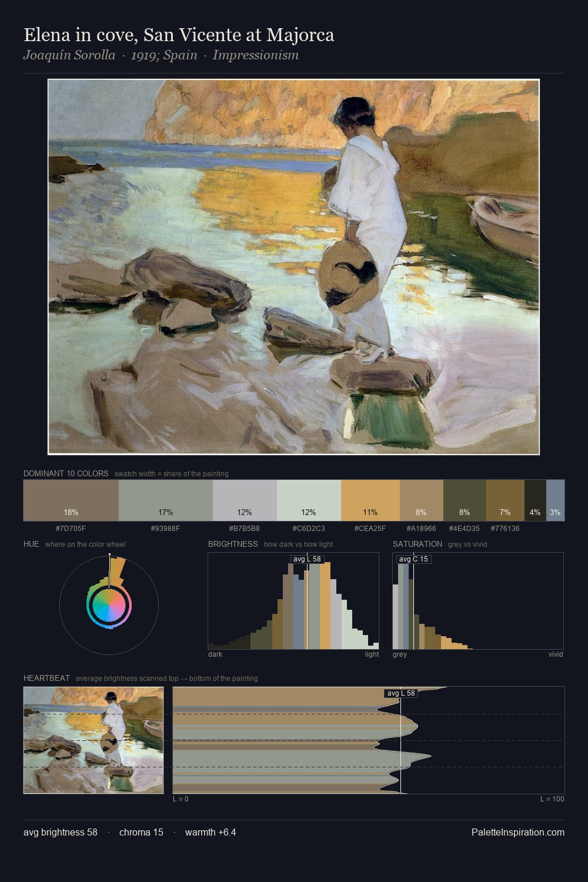Click the 'avg L 58' heartbeat chart label
This screenshot has height=882, width=588.
coord(401,693)
